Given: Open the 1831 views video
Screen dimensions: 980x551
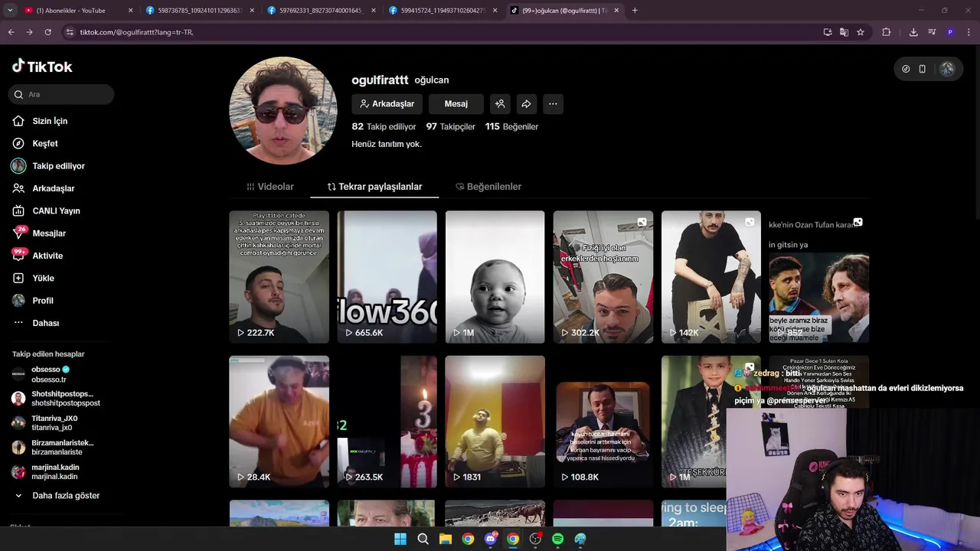Looking at the screenshot, I should (495, 422).
